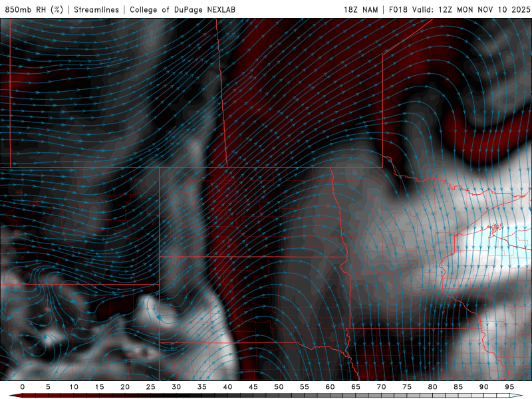Click the "0" label on the color scale

click(23, 387)
